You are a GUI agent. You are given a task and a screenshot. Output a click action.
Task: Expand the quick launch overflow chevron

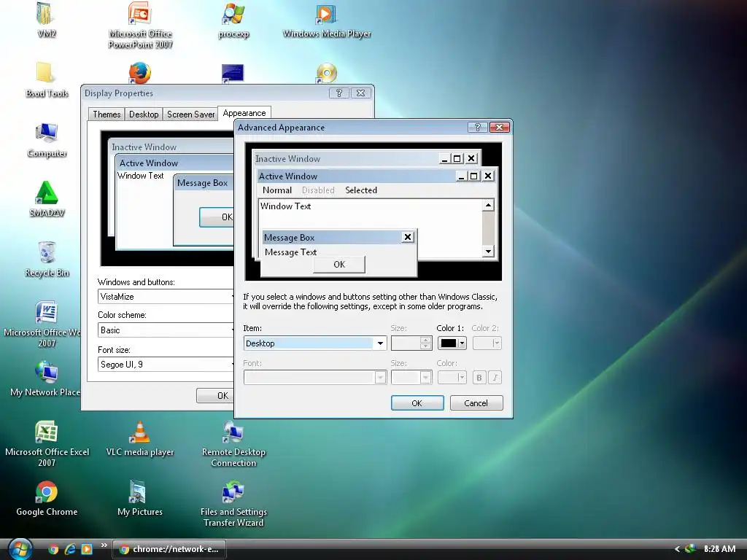[104, 545]
